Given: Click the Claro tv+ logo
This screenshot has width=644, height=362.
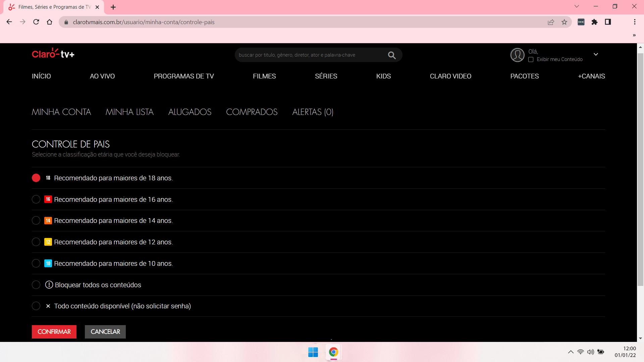Looking at the screenshot, I should (53, 54).
